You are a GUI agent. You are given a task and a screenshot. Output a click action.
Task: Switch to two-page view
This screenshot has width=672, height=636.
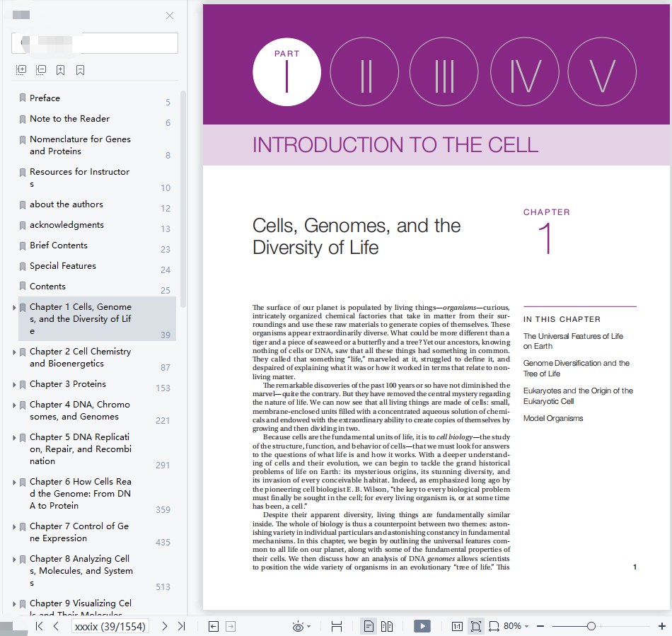386,627
